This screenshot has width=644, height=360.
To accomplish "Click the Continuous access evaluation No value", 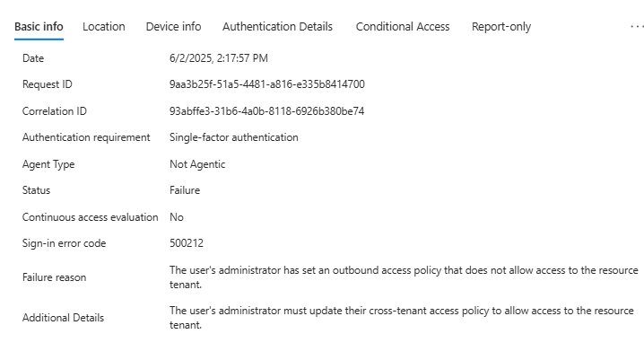I will pos(177,217).
